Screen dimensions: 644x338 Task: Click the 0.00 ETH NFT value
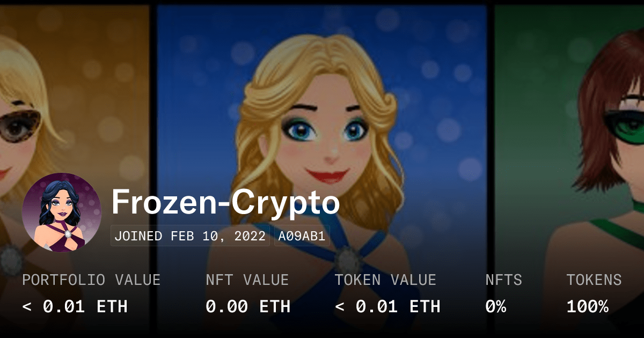pos(248,306)
